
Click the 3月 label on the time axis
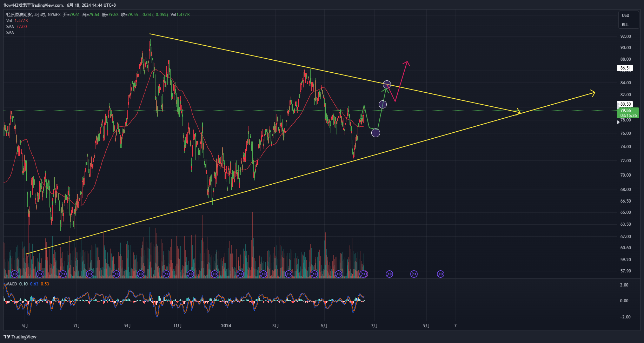click(x=275, y=326)
